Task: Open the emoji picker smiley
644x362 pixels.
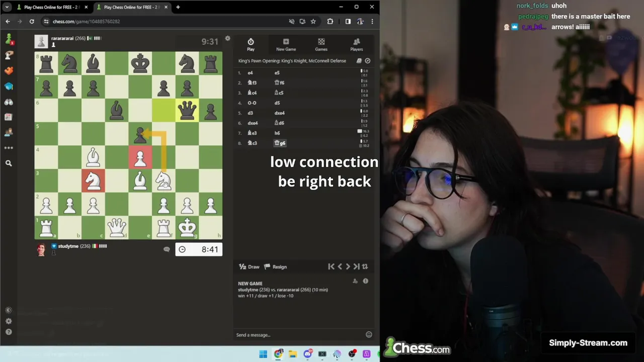Action: coord(369,335)
